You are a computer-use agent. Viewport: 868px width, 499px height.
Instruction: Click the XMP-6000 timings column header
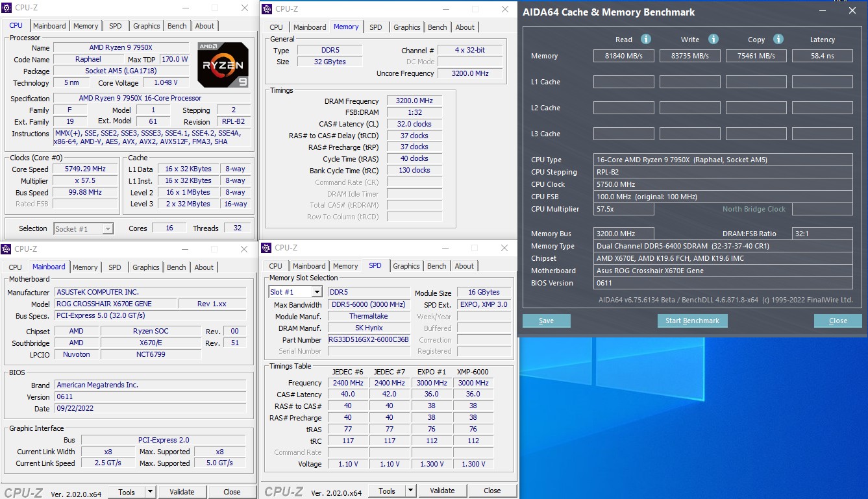coord(473,372)
